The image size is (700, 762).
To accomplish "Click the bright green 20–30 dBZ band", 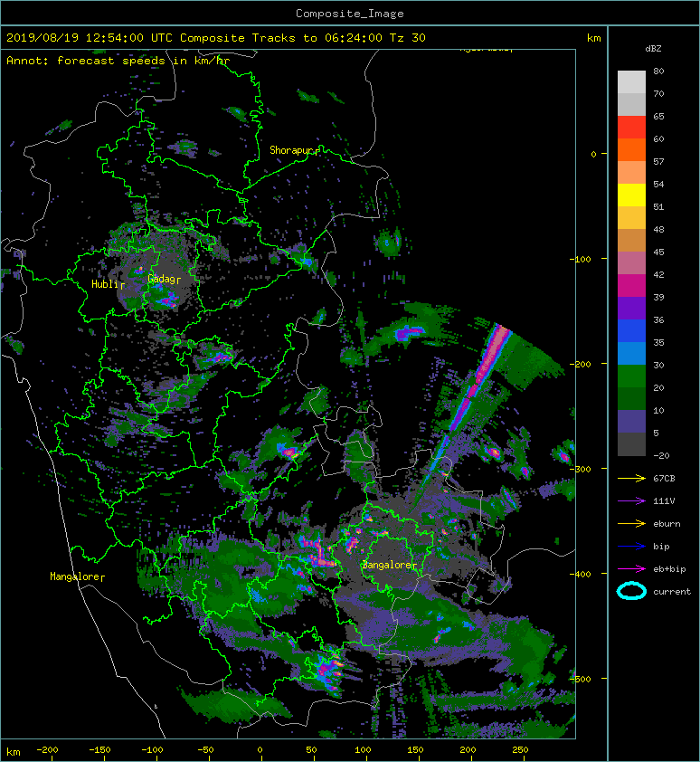I will coord(631,376).
